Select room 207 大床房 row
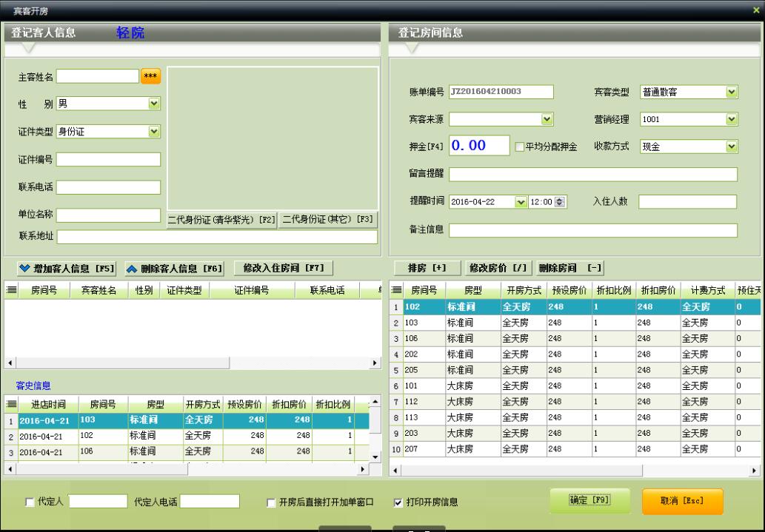This screenshot has width=765, height=532. [575, 448]
